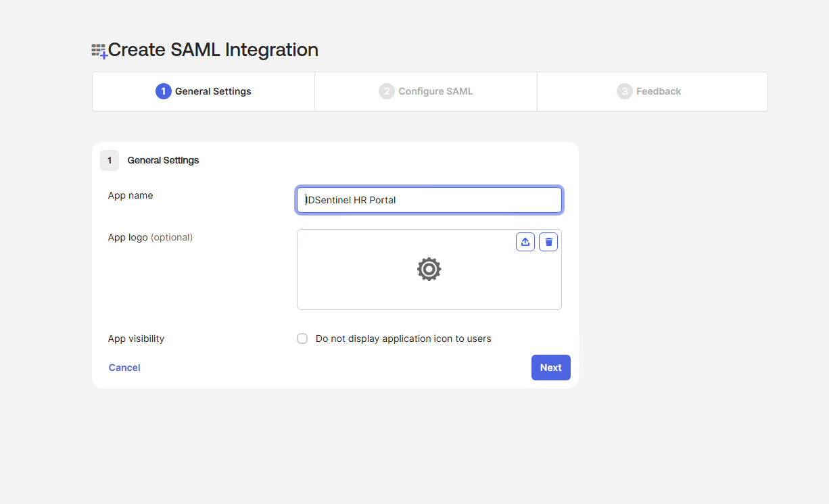The height and width of the screenshot is (504, 829).
Task: Click the upload logo icon
Action: [x=525, y=242]
